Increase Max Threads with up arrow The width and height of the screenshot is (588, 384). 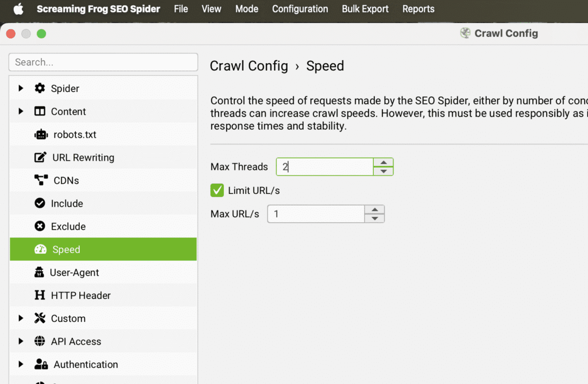click(x=383, y=162)
